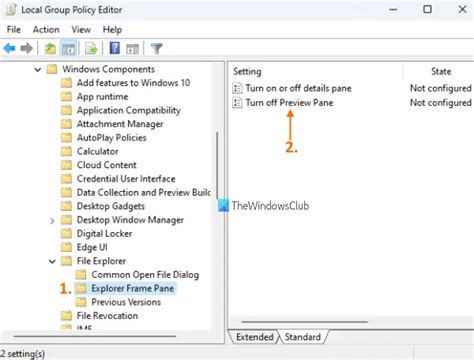The width and height of the screenshot is (474, 360).
Task: Select Explorer Frame Pane node
Action: click(x=133, y=288)
